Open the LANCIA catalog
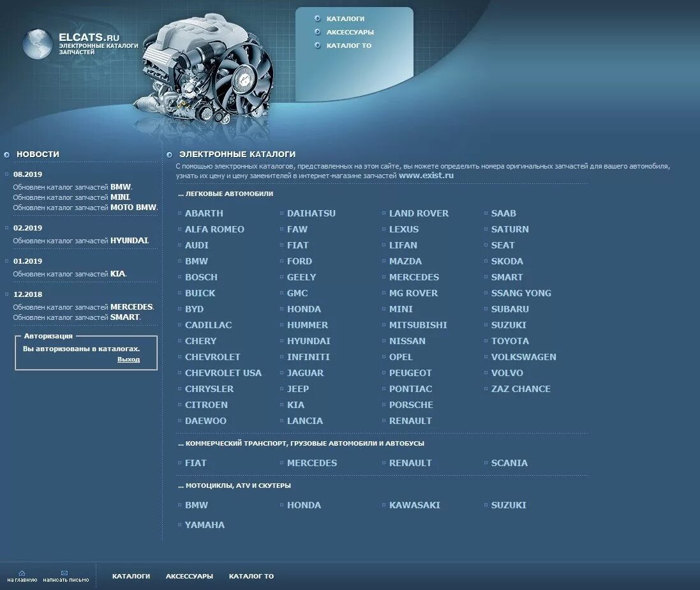The image size is (700, 590). [x=305, y=421]
